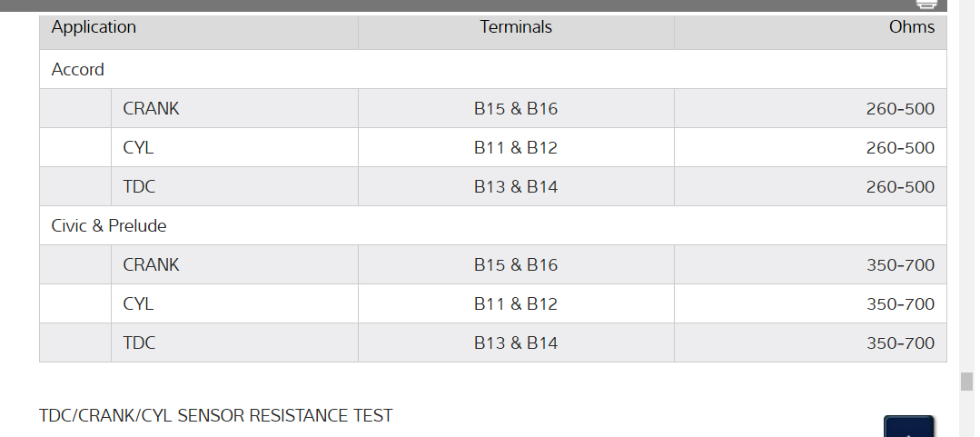Click Accord CRANK terminals B15 & B16
980x437 pixels.
pyautogui.click(x=516, y=109)
